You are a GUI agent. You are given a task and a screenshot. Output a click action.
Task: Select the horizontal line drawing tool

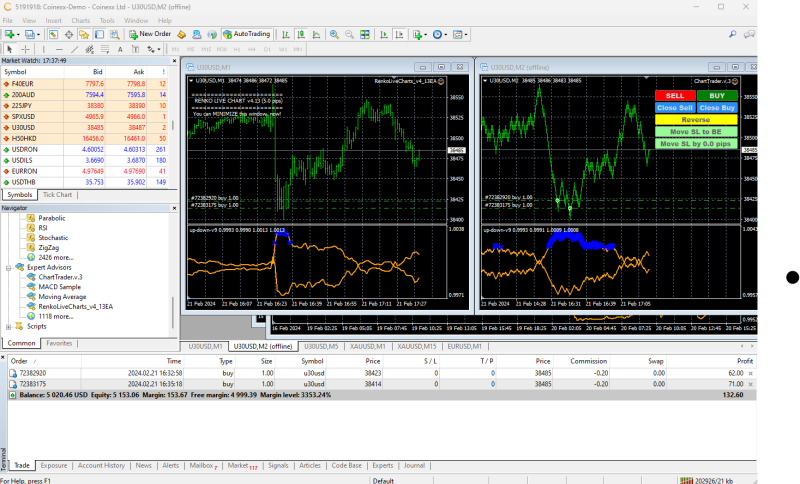[x=60, y=48]
